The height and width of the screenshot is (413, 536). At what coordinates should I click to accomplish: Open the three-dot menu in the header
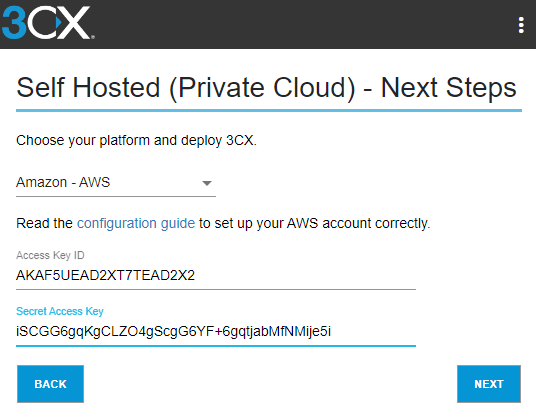[521, 25]
